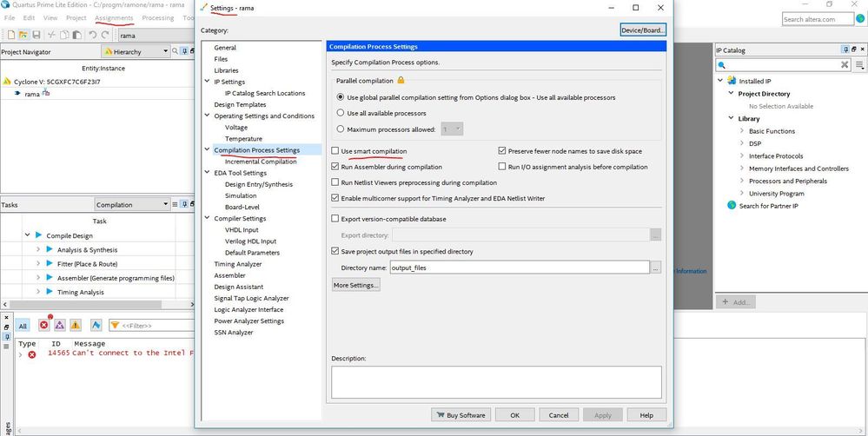Screen dimensions: 868x436
Task: Click the More Settings... button
Action: tap(356, 285)
